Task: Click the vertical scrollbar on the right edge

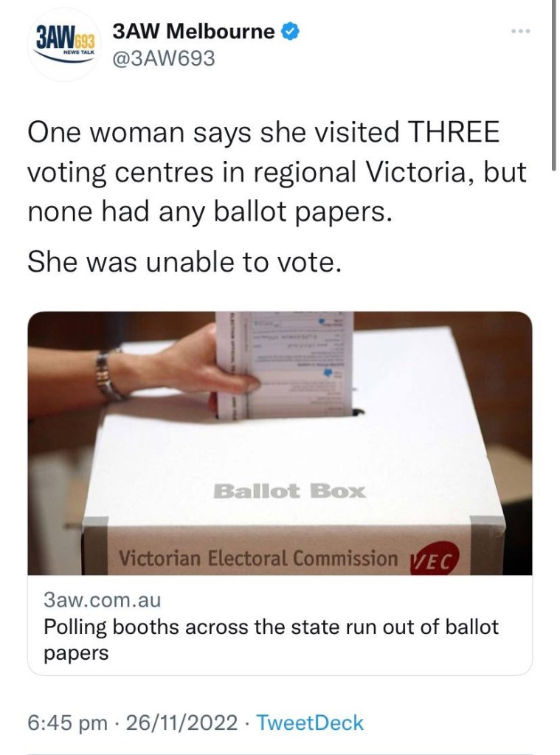Action: pos(553,81)
